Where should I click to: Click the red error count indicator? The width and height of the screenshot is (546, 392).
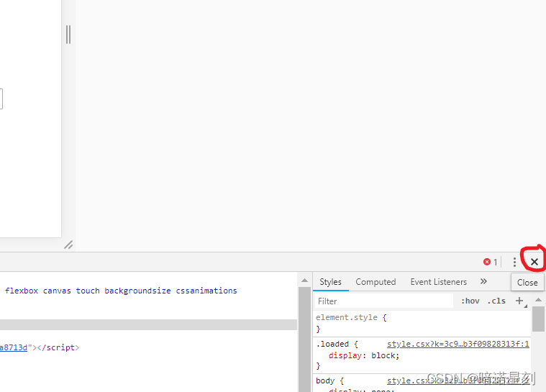pyautogui.click(x=490, y=262)
